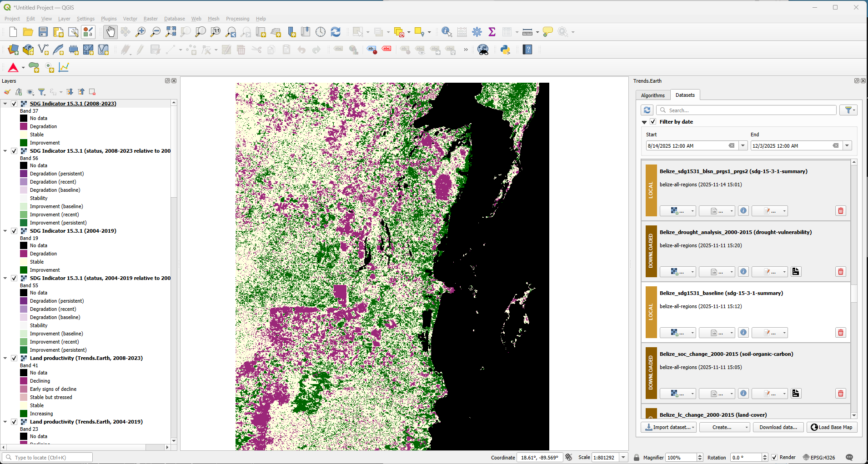Open the Create dropdown button

point(724,427)
